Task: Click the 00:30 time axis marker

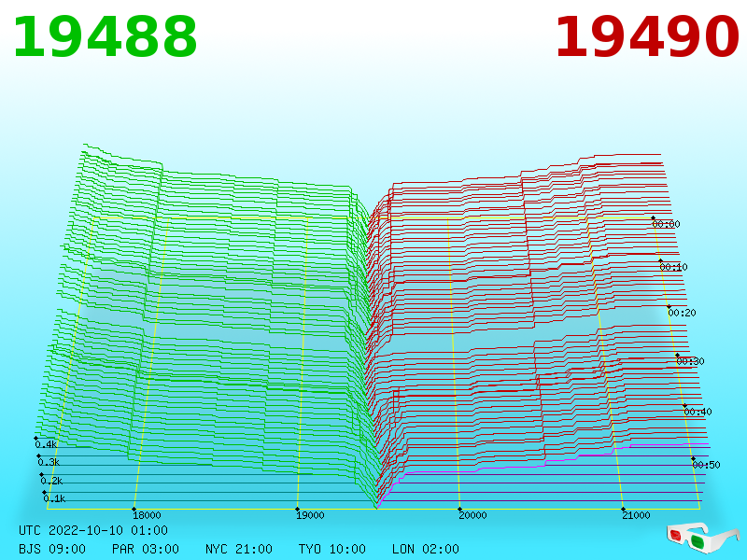Action: click(x=690, y=361)
